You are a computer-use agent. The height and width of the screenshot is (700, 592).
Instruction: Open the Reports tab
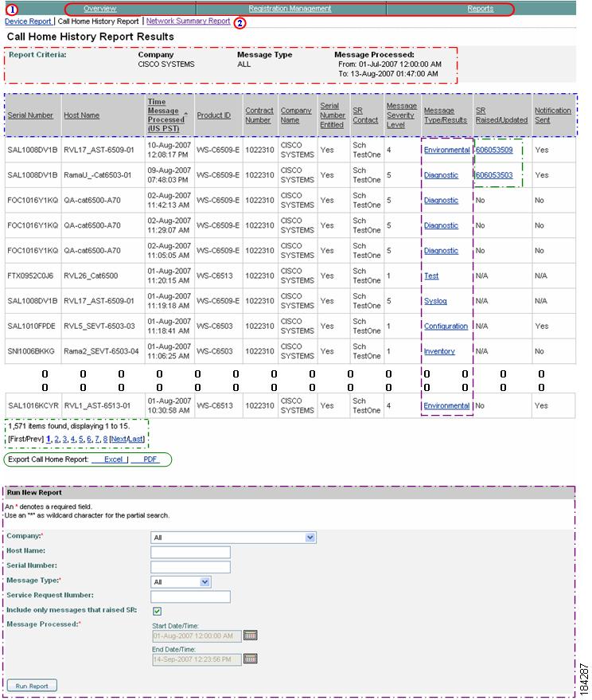481,9
